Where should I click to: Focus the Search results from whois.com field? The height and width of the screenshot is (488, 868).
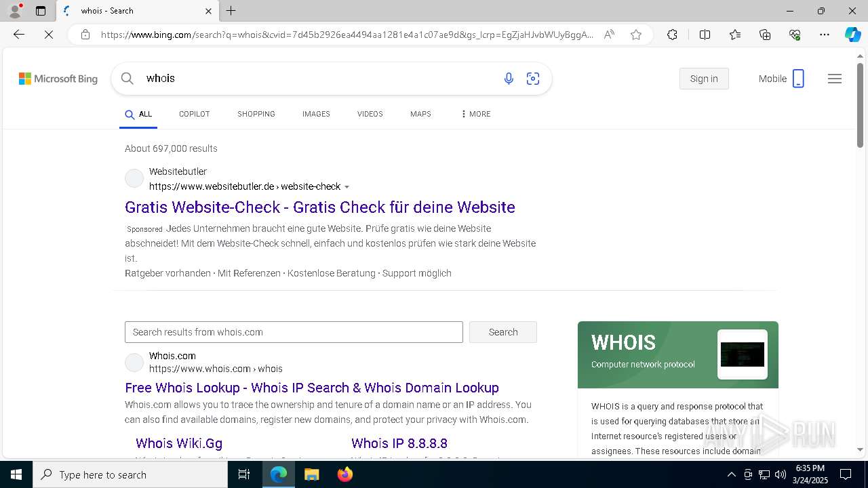coord(294,332)
